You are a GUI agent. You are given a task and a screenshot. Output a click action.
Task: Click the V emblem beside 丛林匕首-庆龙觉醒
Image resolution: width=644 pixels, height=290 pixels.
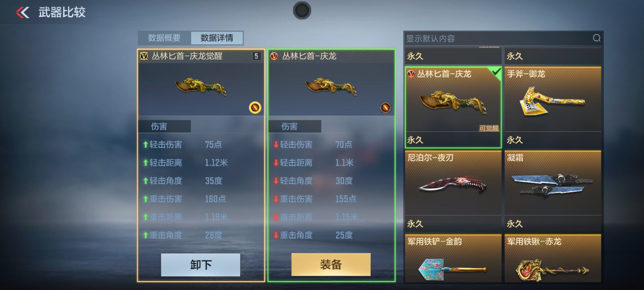pyautogui.click(x=144, y=56)
